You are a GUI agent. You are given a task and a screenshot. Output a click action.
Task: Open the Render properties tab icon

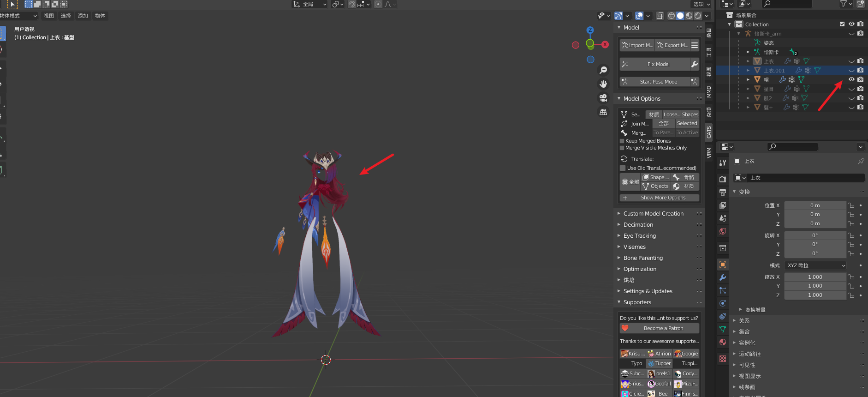(x=723, y=179)
